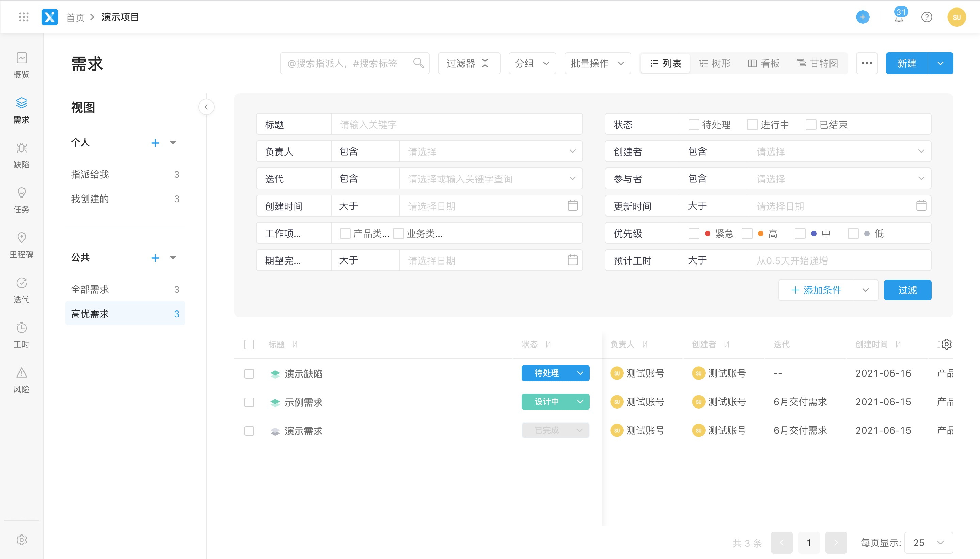Open the SU user avatar menu
This screenshot has width=980, height=559.
coord(957,17)
